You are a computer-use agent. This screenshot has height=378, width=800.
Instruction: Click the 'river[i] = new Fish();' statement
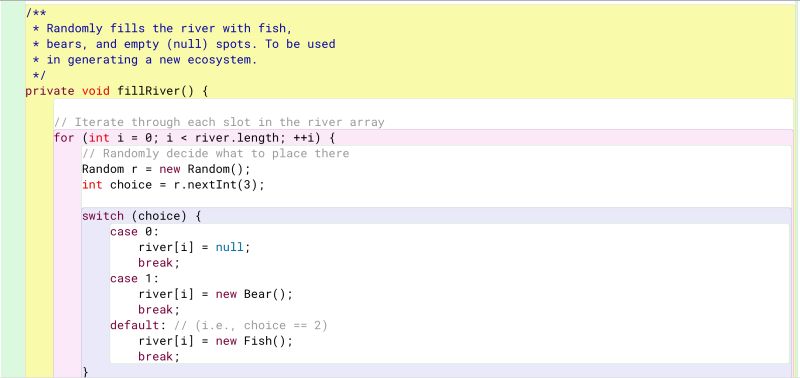click(x=215, y=341)
